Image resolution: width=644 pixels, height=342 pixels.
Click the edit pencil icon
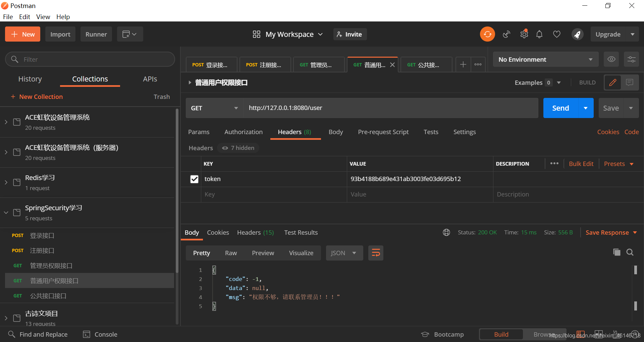click(612, 82)
